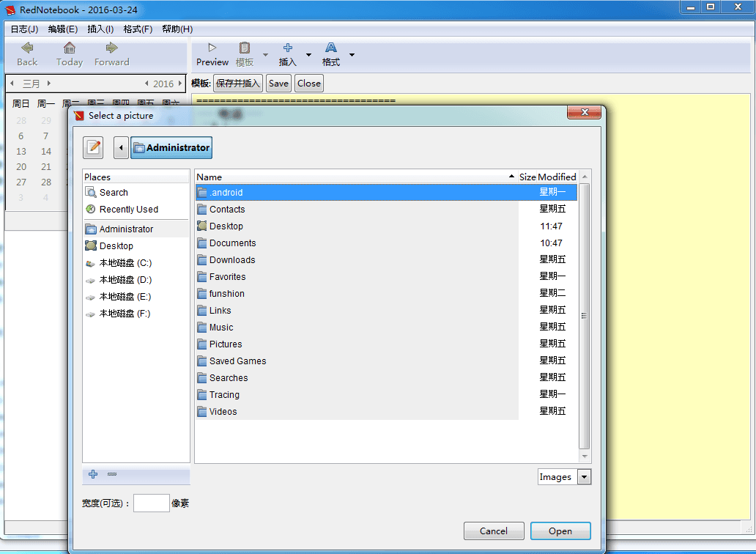Open the 格式(F) menu

point(138,29)
